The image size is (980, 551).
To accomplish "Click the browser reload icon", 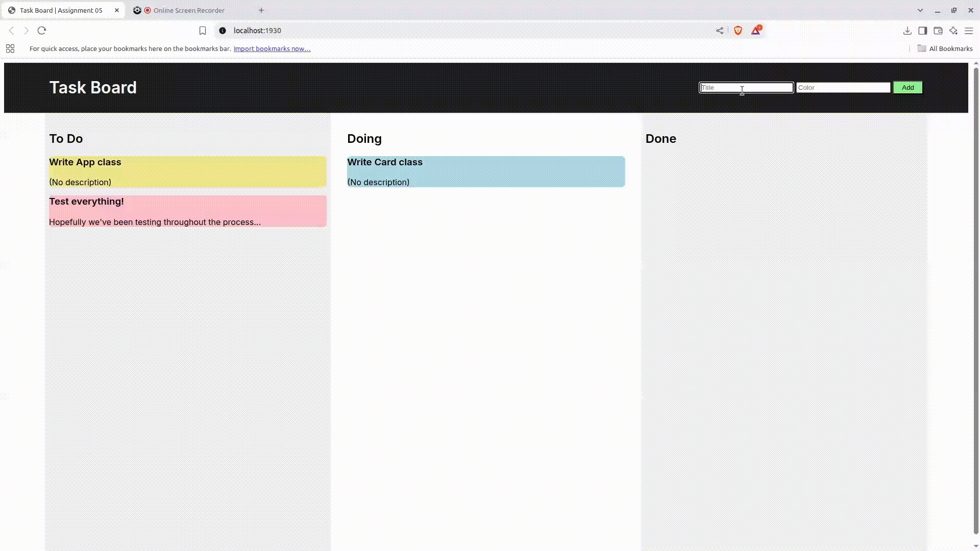I will [x=42, y=31].
